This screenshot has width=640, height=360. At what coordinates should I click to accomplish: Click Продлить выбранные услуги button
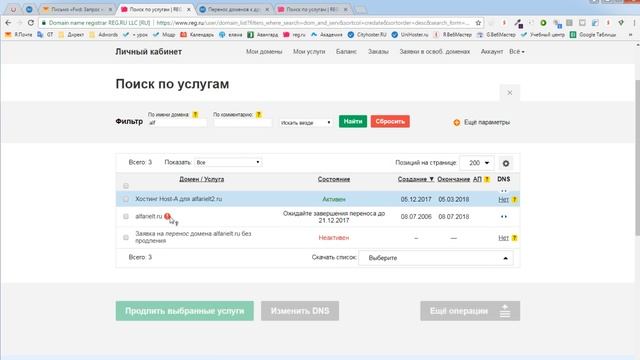coord(184,311)
